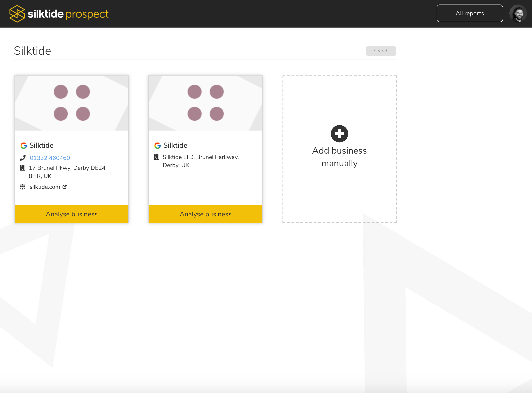Click the Silktide business name on the first card
The image size is (532, 393).
[41, 145]
